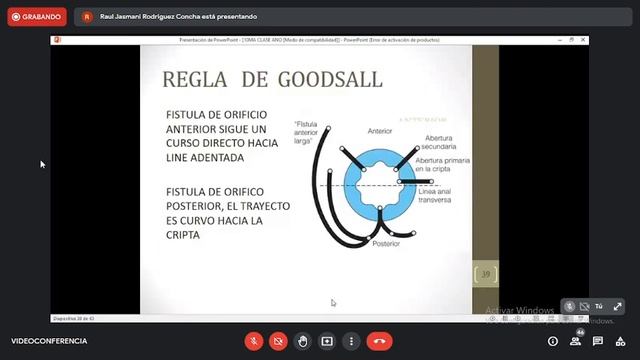Click the "Fistula anterior larga" label
This screenshot has width=640, height=360.
(306, 133)
